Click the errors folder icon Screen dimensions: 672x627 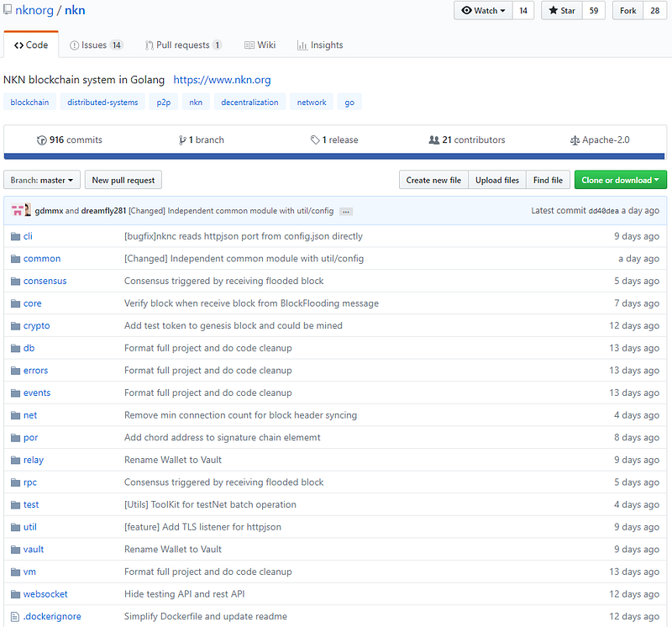(x=15, y=370)
